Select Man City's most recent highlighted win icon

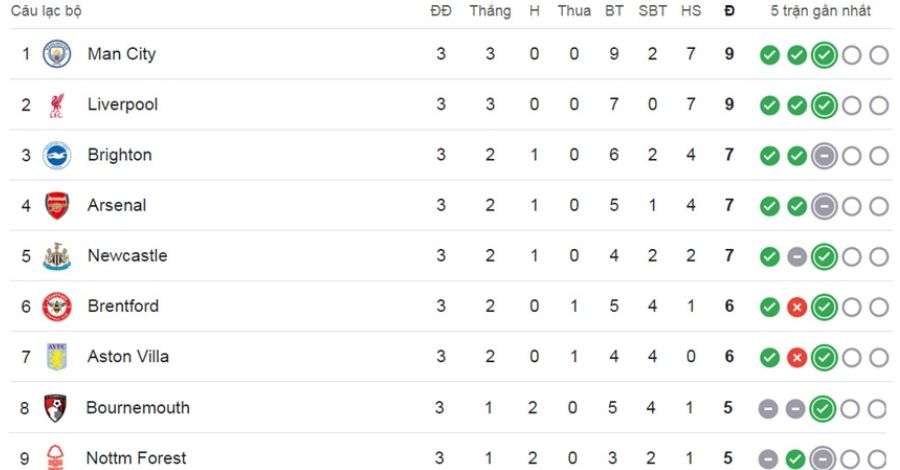(824, 55)
